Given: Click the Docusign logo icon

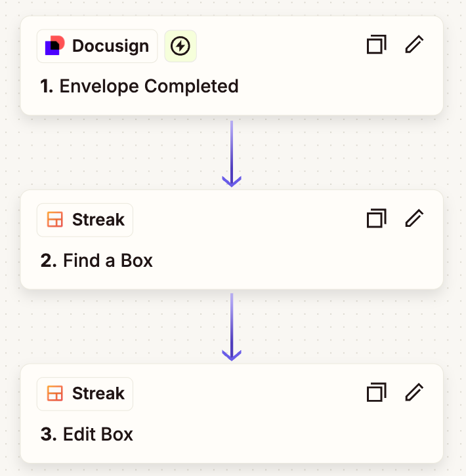Looking at the screenshot, I should coord(54,45).
